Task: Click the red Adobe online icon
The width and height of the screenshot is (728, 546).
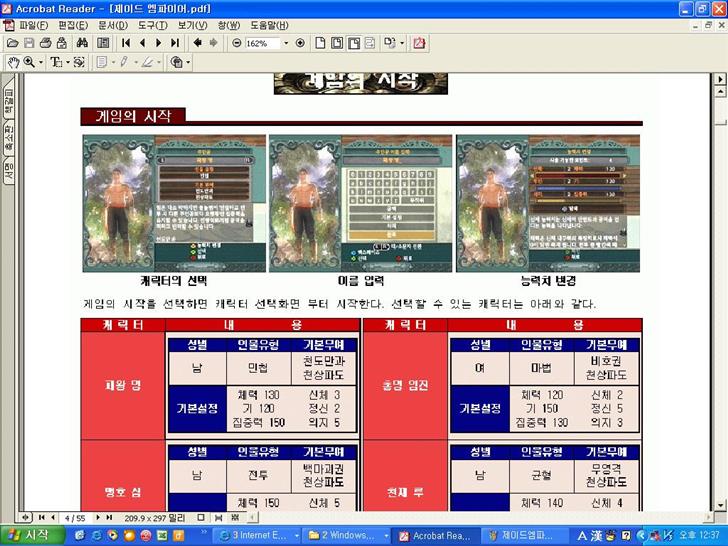Action: [x=419, y=43]
